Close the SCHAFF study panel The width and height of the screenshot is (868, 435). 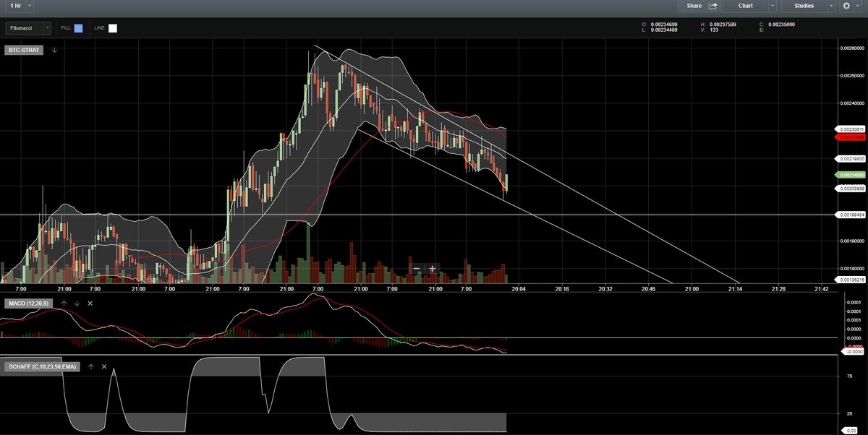[104, 366]
